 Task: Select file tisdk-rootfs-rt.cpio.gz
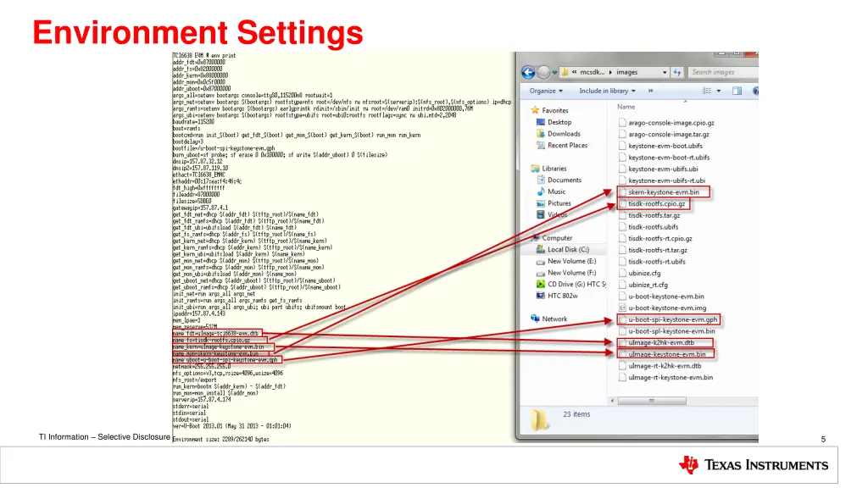659,239
